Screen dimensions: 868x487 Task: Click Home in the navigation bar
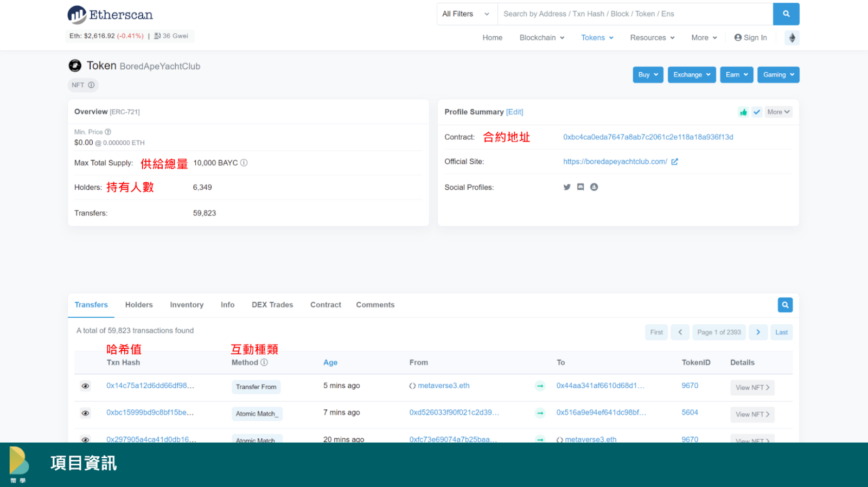pyautogui.click(x=493, y=37)
